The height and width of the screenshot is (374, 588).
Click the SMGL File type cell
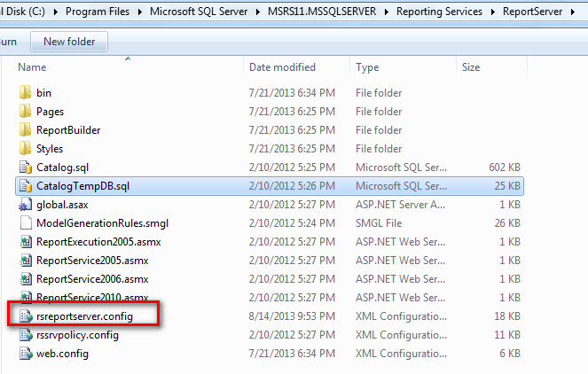pyautogui.click(x=379, y=223)
